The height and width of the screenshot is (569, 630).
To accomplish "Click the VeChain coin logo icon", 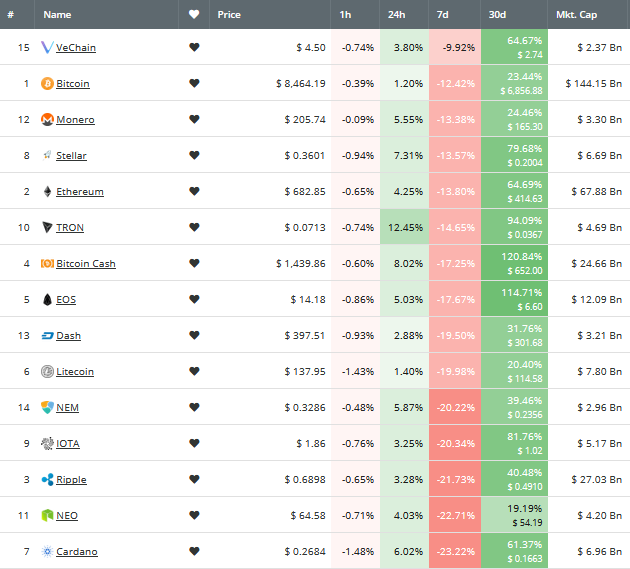I will click(47, 47).
